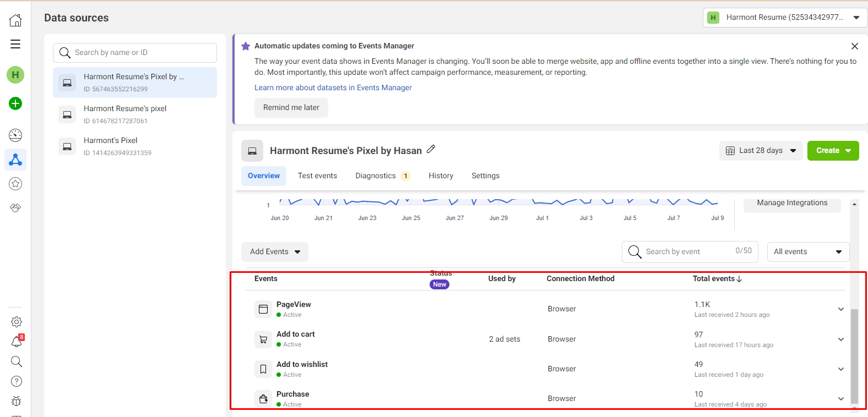Screen dimensions: 868x417
Task: Open Learn more about datasets link
Action: [x=333, y=88]
